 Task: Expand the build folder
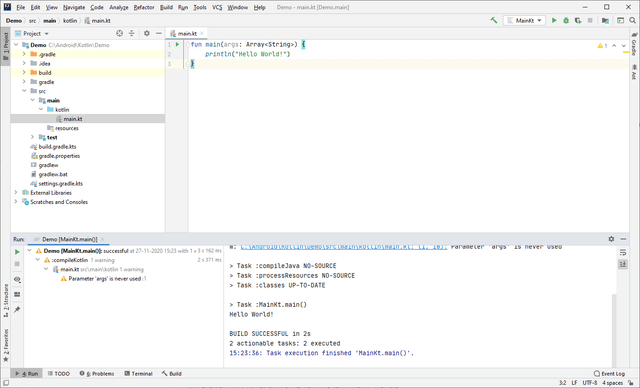tap(24, 73)
